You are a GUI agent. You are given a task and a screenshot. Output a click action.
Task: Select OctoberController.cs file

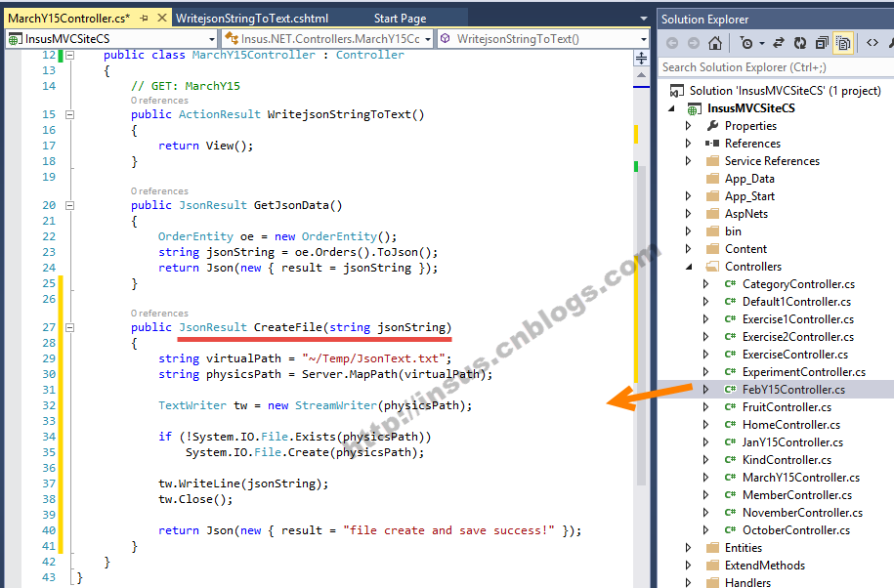[x=796, y=530]
